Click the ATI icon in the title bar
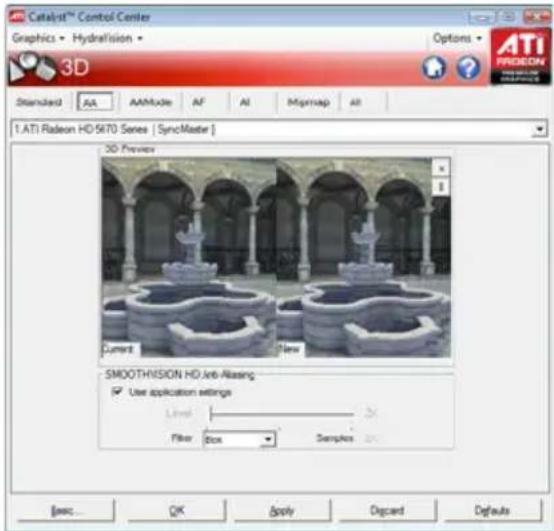The width and height of the screenshot is (554, 531). (x=17, y=17)
